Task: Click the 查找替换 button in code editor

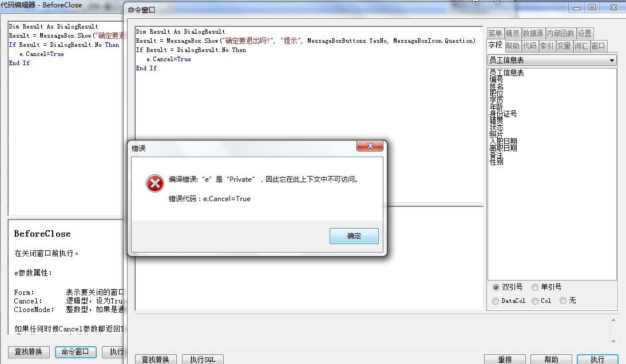Action: point(29,351)
